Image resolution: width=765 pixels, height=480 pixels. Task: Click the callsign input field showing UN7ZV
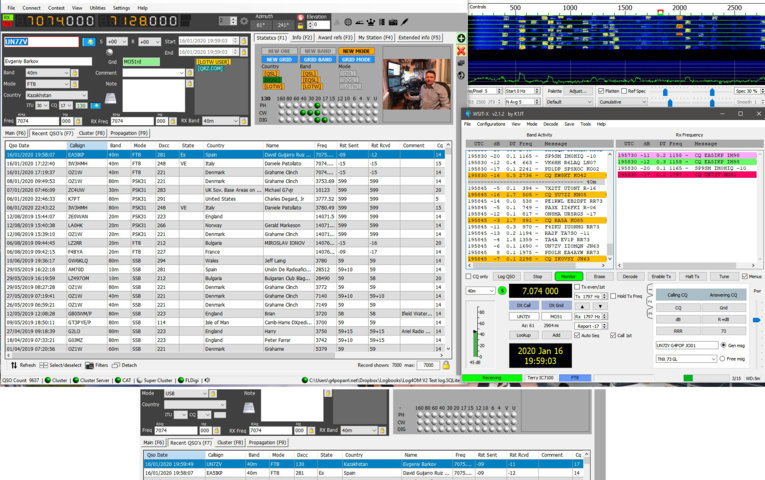[x=41, y=42]
